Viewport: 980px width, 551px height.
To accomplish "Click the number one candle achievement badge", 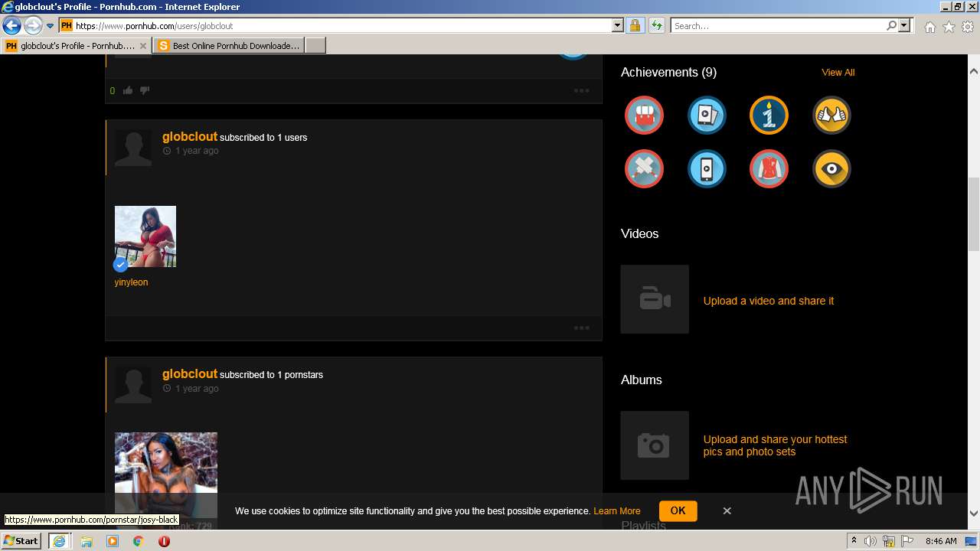I will click(x=769, y=116).
